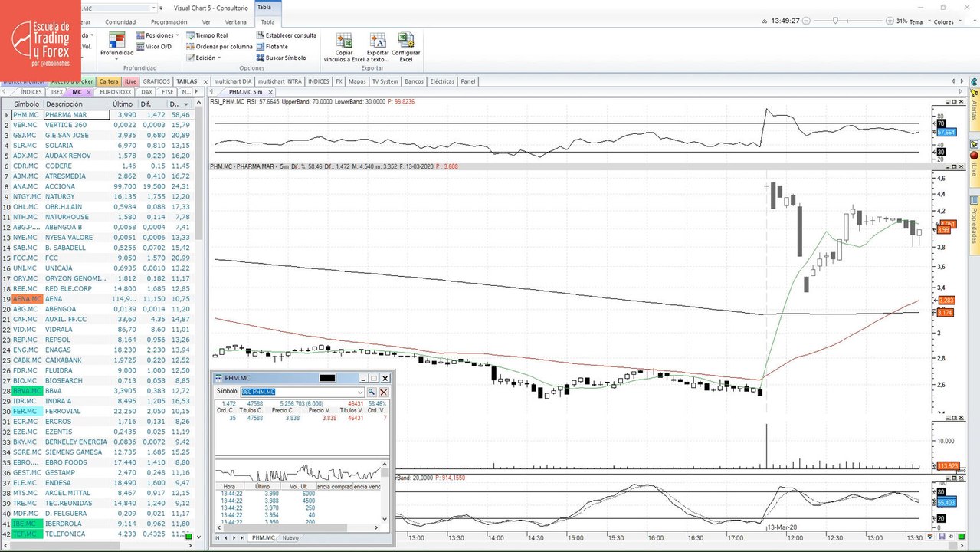Click red X icon next to Símbolo field
Viewport: 980px width, 552px height.
384,392
